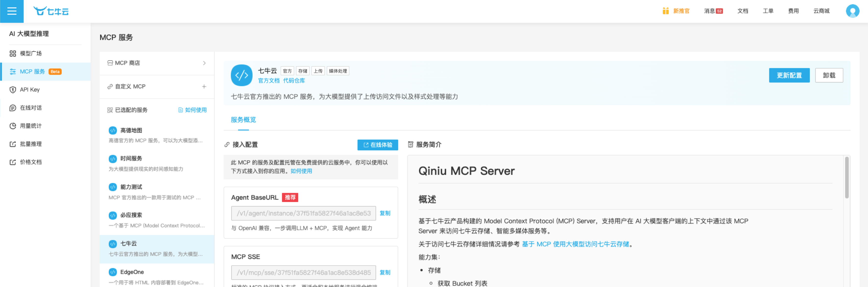This screenshot has height=287, width=868.
Task: Click the 已选配的服务 grid icon
Action: 110,110
